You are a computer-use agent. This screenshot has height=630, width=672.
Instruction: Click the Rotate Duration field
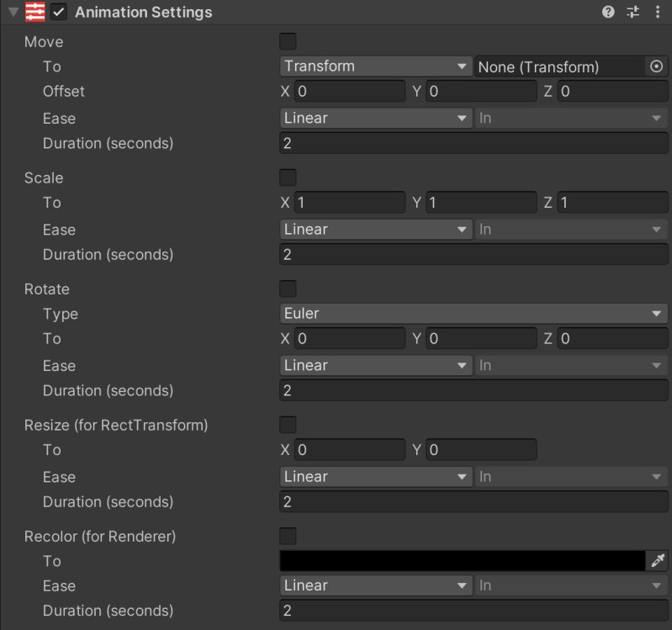474,390
